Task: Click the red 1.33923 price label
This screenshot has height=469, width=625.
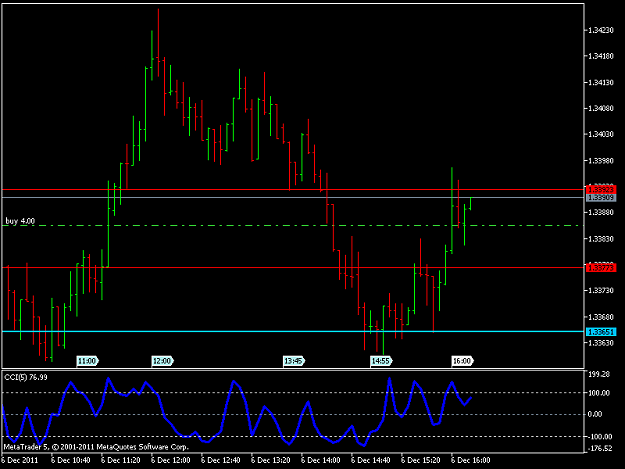Action: 601,189
